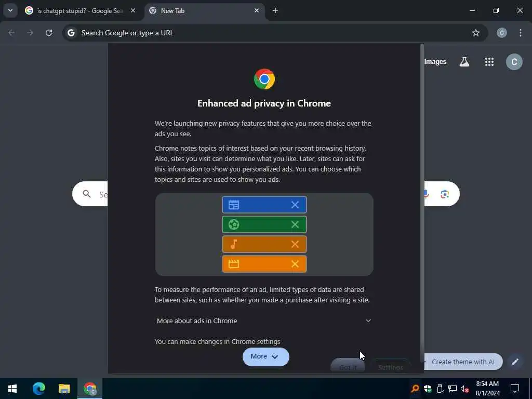Open Settings button in privacy dialog

click(391, 366)
